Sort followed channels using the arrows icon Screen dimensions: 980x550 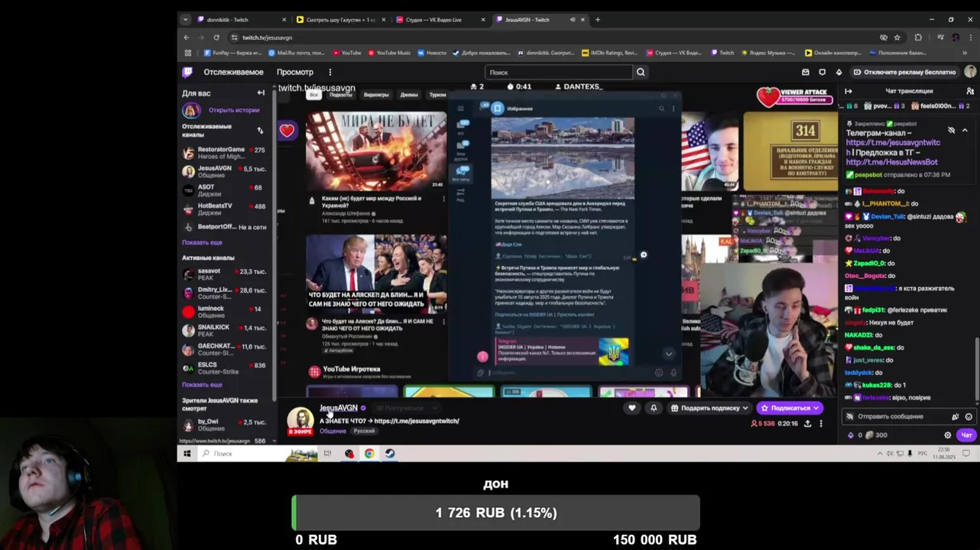click(x=260, y=130)
